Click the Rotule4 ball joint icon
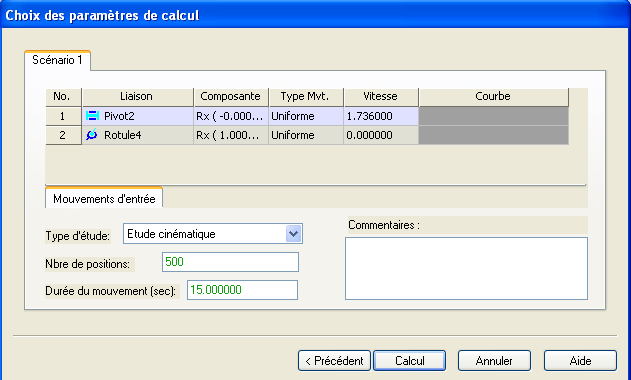The width and height of the screenshot is (631, 380). [x=92, y=134]
